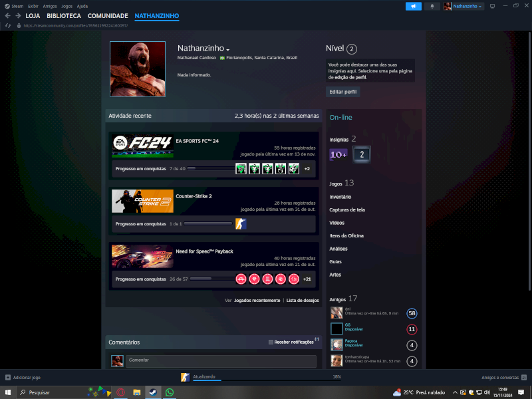
Task: Open the Ajuda menu
Action: pyautogui.click(x=82, y=6)
